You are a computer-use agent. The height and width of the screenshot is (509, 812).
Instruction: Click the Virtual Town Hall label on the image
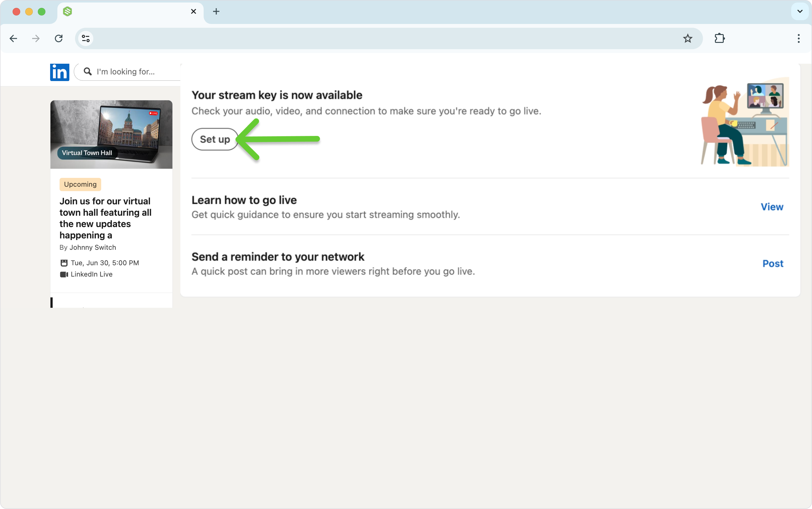(87, 153)
